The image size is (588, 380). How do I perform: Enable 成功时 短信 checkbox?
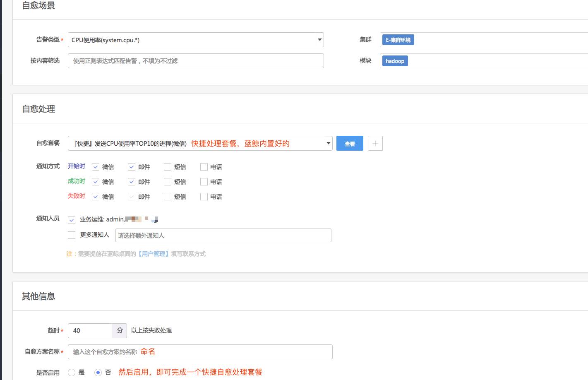tap(168, 182)
